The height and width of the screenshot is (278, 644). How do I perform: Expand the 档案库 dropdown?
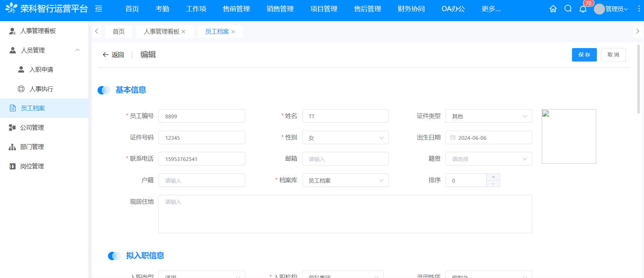(345, 180)
